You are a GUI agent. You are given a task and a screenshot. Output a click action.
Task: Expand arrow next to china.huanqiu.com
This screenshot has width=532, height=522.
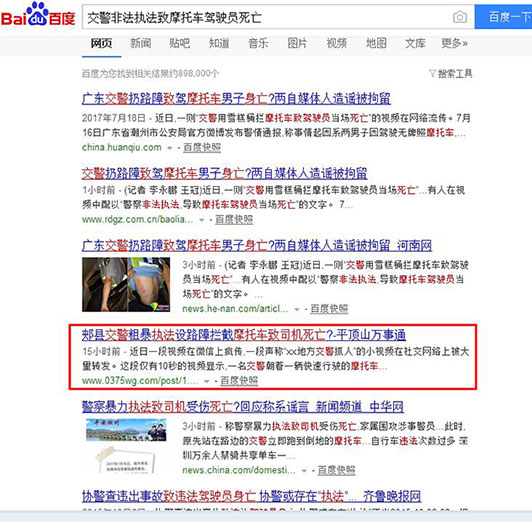pos(170,148)
